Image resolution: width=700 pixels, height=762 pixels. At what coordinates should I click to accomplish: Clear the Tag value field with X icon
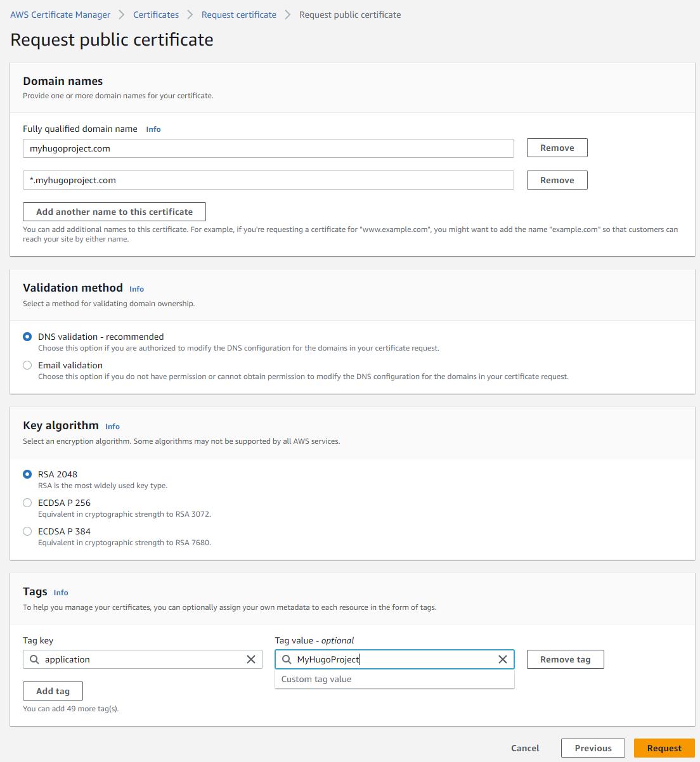(x=503, y=659)
